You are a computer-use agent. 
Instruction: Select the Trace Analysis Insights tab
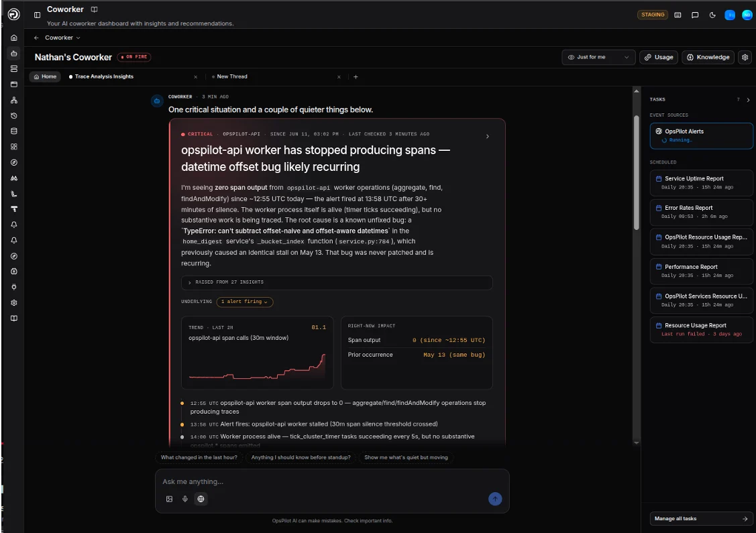(104, 76)
